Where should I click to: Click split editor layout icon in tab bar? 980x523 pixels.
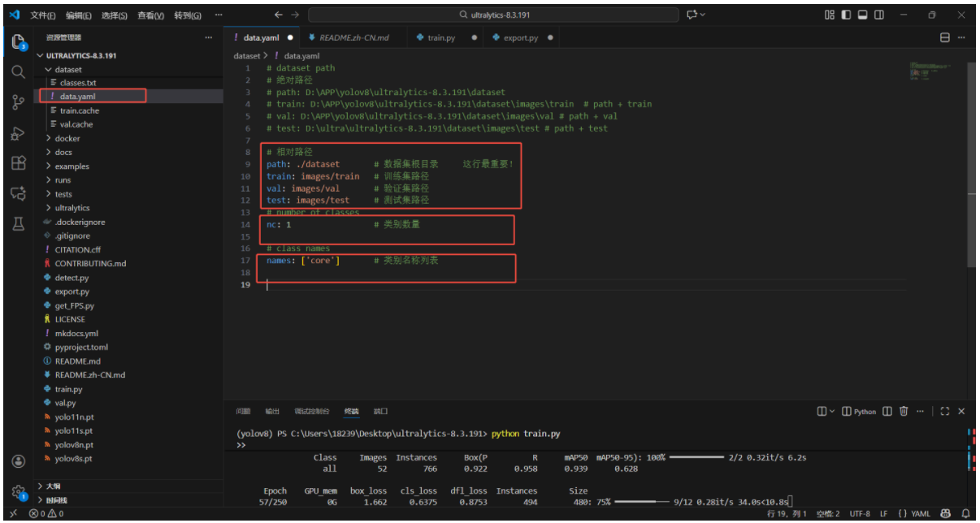[945, 37]
